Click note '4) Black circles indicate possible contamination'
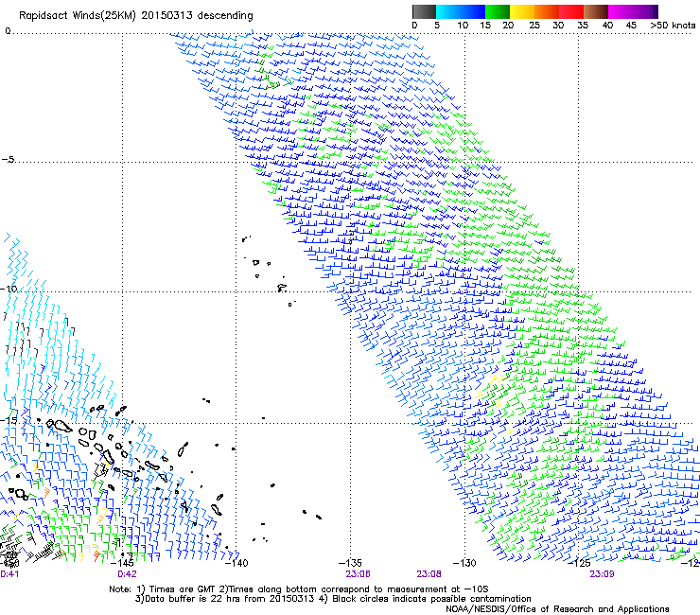The image size is (700, 615). pos(425,599)
